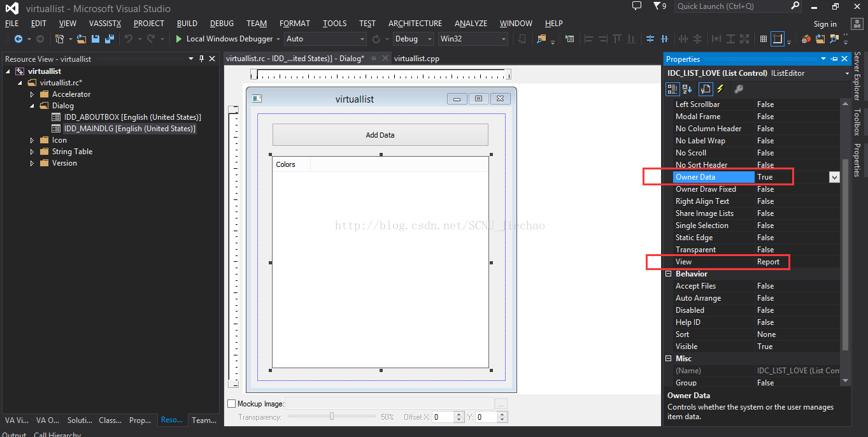Click the mockup image browse button
This screenshot has width=868, height=437.
pyautogui.click(x=501, y=403)
